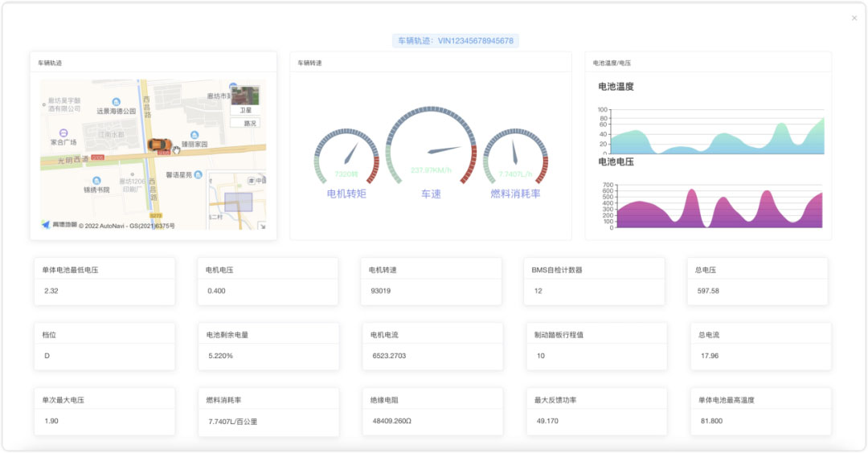Click the AutoNavi 高德地图 logo
Screen dimensions: 868x453
(x=59, y=225)
